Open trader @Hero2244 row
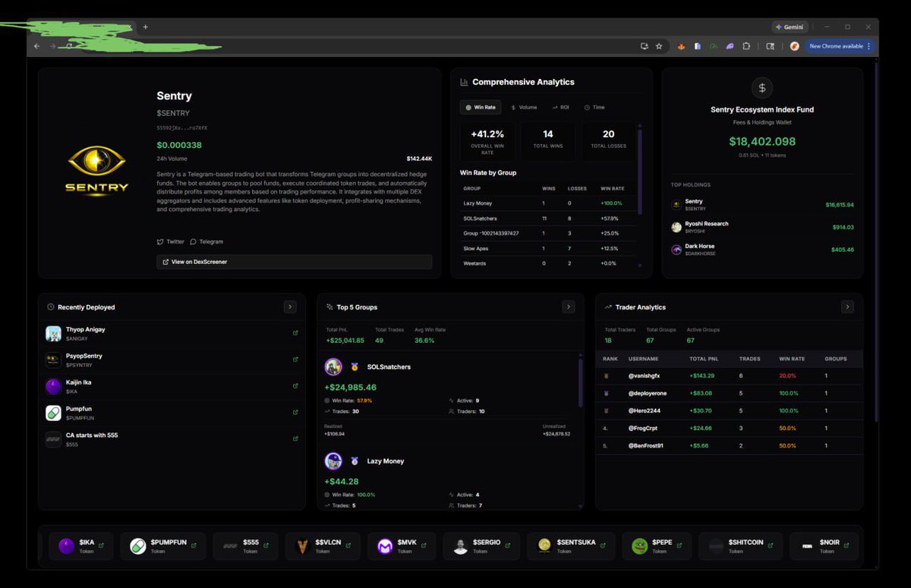This screenshot has height=588, width=911. [x=729, y=410]
